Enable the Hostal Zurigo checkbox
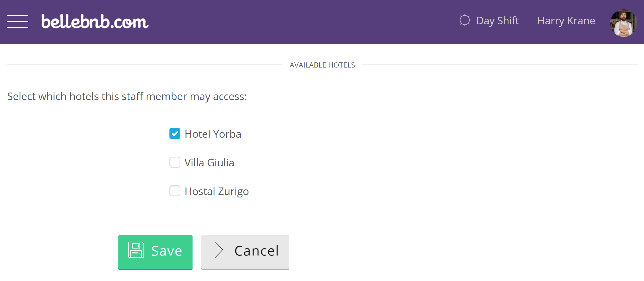Viewport: 644px width, 281px height. [x=175, y=191]
